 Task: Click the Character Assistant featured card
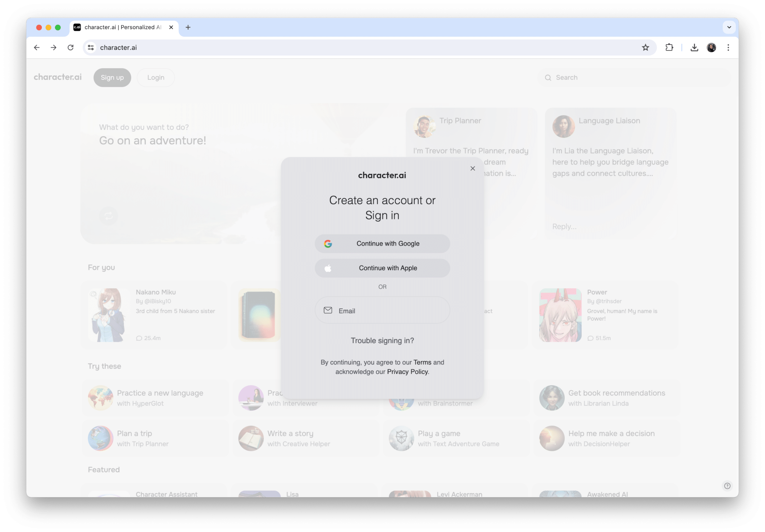[154, 491]
